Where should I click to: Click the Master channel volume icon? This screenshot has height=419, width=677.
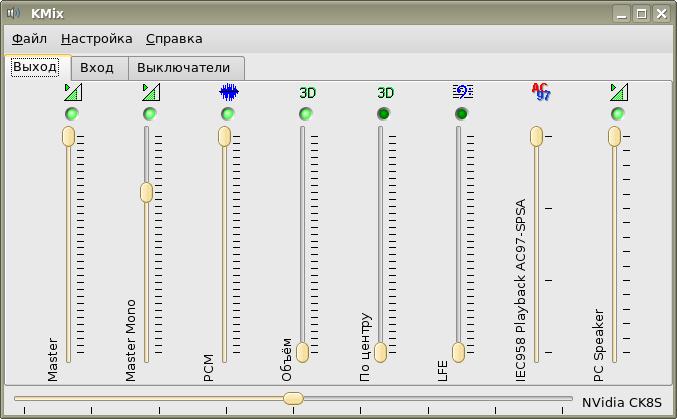point(73,92)
